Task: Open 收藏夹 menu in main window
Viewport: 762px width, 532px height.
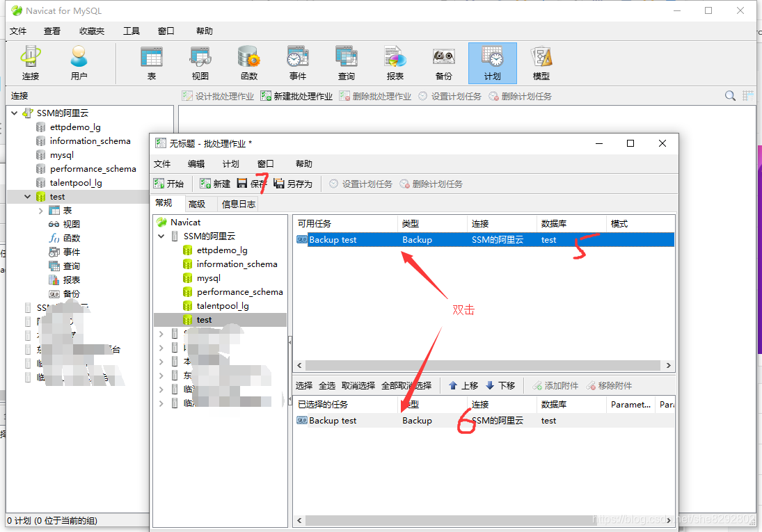Action: tap(92, 31)
